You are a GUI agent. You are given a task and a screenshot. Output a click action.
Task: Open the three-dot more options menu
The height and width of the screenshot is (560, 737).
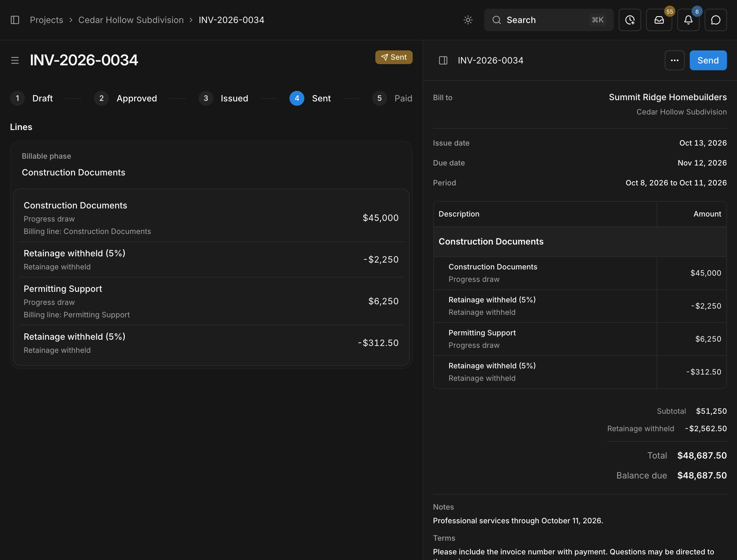(675, 60)
